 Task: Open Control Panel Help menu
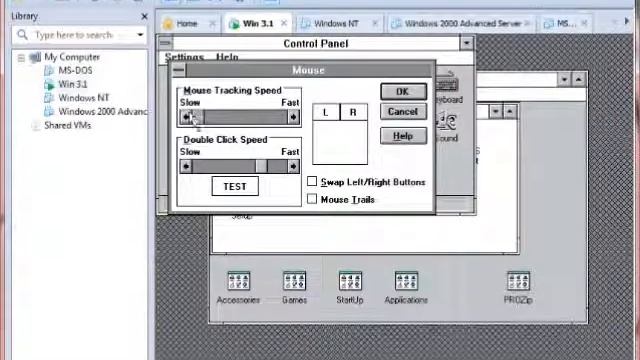click(227, 57)
